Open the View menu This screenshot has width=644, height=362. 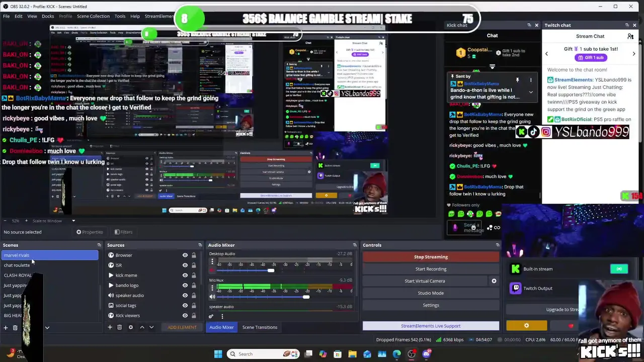(32, 16)
